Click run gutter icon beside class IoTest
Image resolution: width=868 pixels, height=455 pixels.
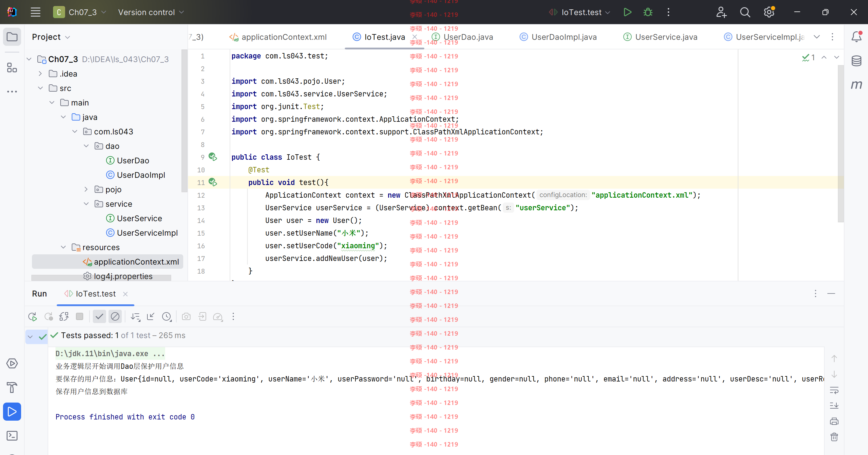212,157
